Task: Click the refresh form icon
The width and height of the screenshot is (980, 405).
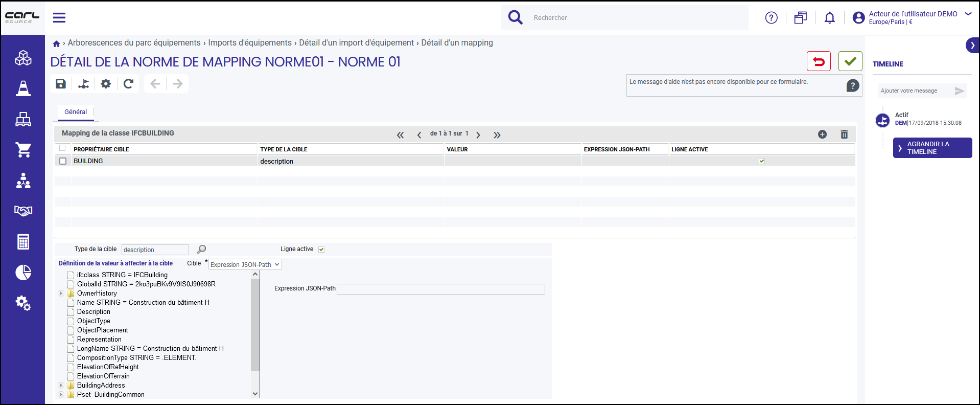Action: pos(128,84)
